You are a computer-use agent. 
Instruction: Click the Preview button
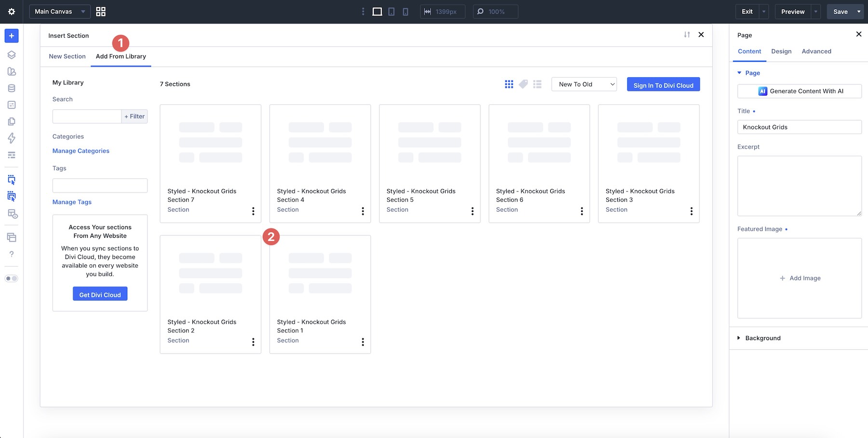coord(793,12)
